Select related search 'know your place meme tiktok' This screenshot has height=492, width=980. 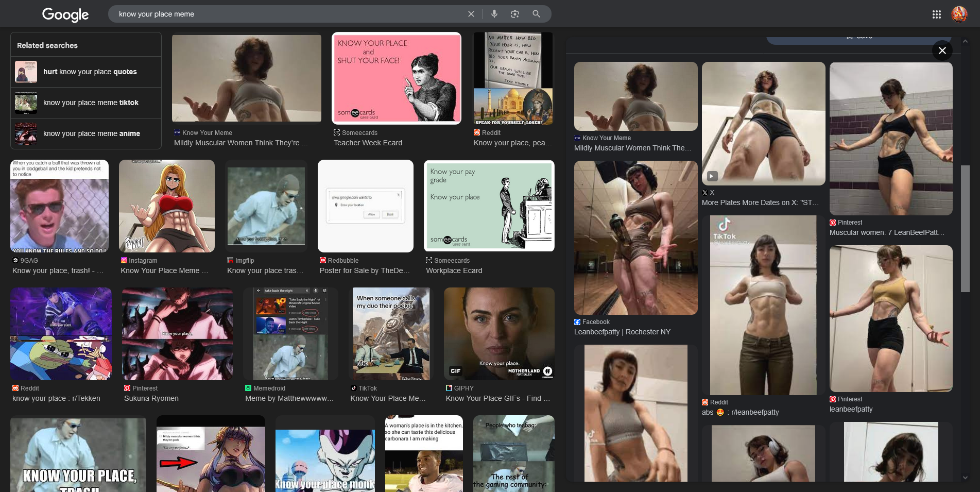[x=86, y=103]
